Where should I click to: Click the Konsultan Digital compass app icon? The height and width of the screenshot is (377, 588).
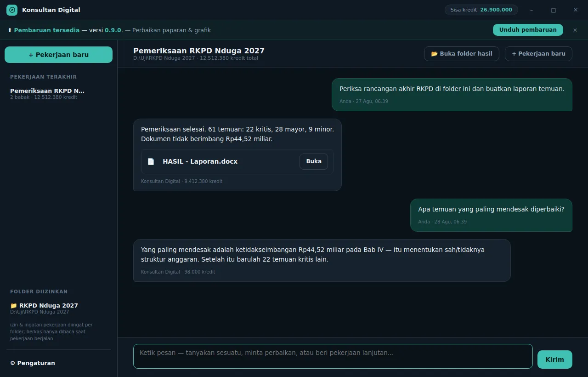tap(12, 10)
